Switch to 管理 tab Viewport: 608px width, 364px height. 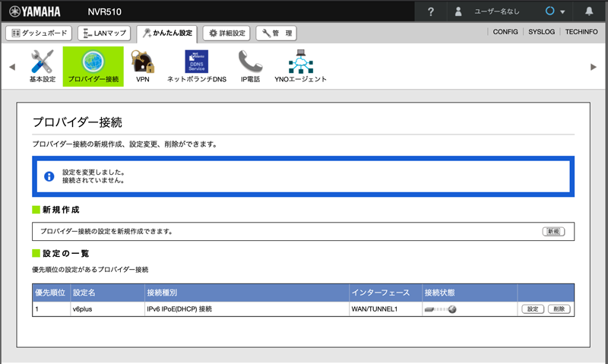pos(277,33)
